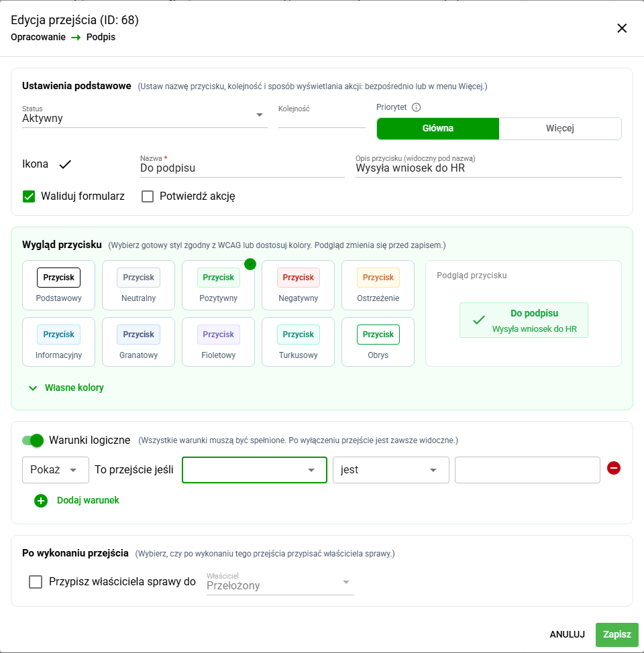Choose the Fioletowy button style
The height and width of the screenshot is (653, 644).
219,342
